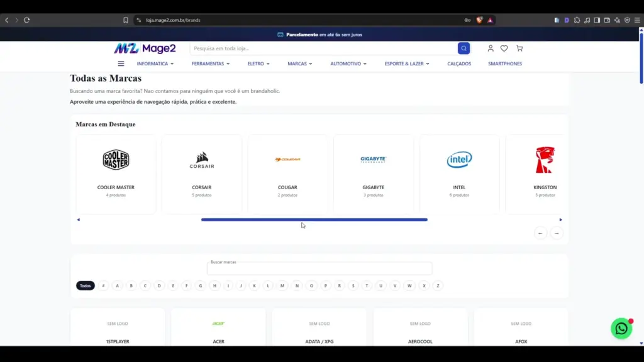Expand the ELETRO menu

pos(258,63)
